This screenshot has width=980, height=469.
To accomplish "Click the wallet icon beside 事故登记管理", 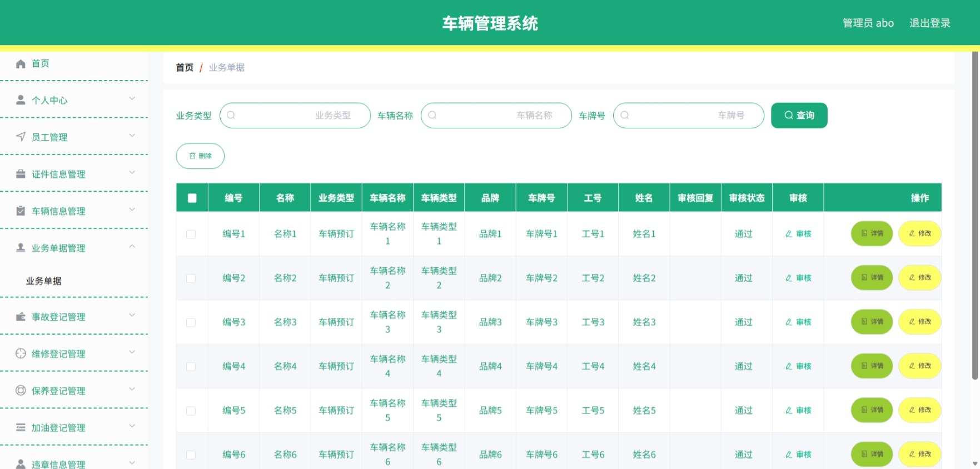I will [21, 317].
